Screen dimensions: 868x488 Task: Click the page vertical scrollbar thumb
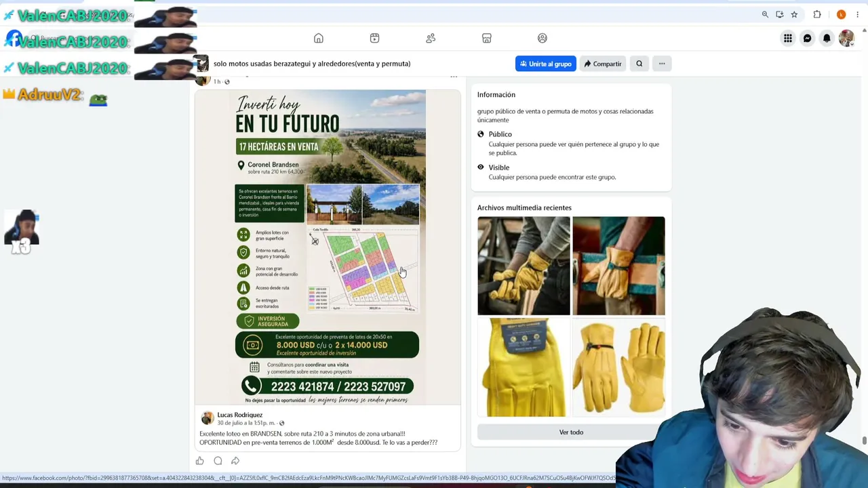coord(864,441)
